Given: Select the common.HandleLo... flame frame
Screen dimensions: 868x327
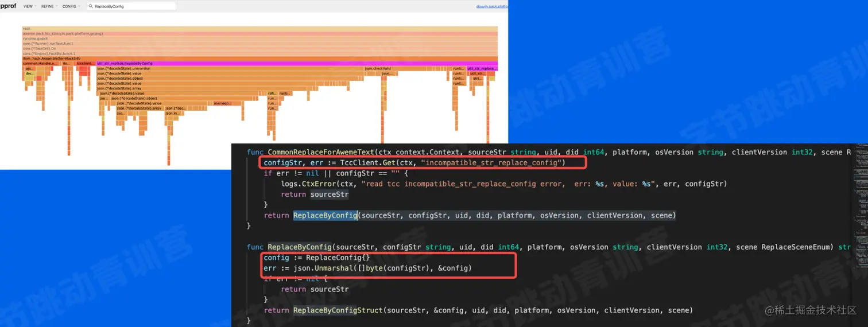Looking at the screenshot, I should click(x=41, y=63).
